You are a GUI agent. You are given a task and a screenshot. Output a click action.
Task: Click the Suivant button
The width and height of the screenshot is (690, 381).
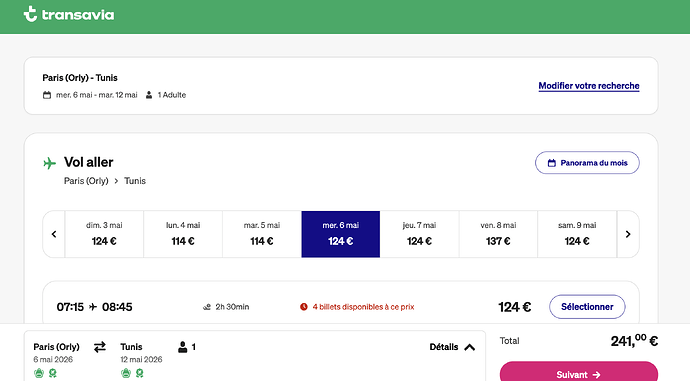click(x=579, y=373)
